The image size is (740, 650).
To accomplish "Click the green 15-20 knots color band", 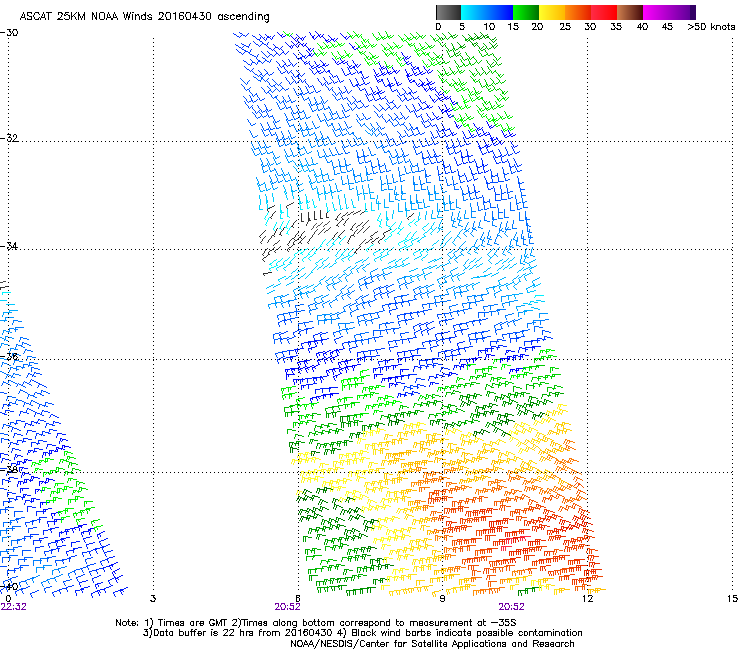I will coord(526,12).
